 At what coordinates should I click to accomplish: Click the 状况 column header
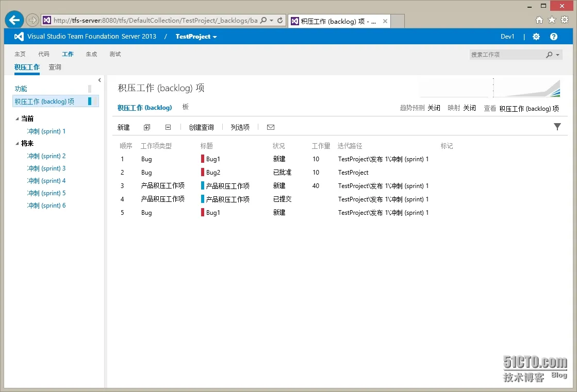278,146
